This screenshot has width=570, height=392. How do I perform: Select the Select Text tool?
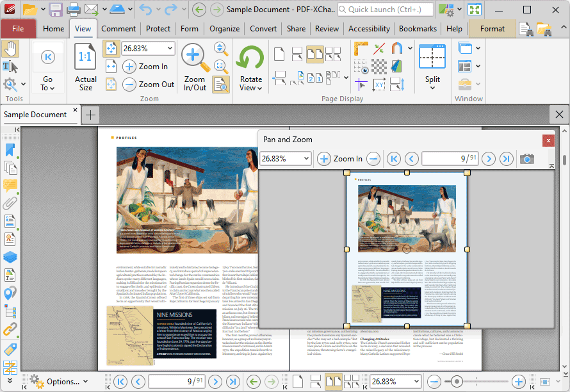[x=10, y=67]
